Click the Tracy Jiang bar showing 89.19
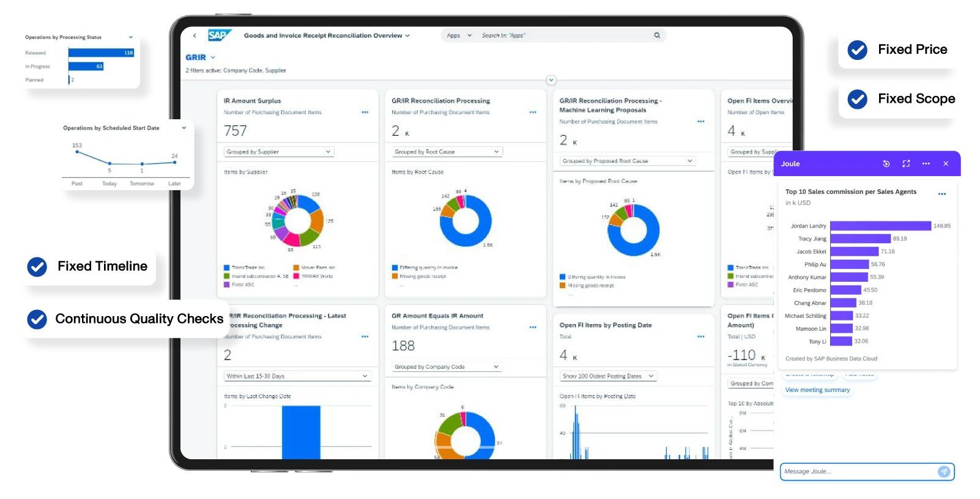 860,238
